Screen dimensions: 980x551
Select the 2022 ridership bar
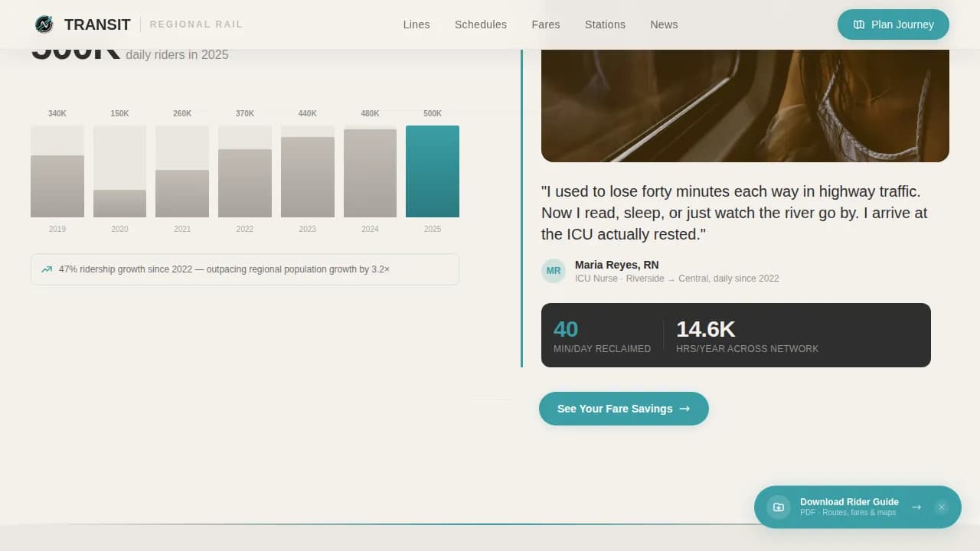pos(245,183)
